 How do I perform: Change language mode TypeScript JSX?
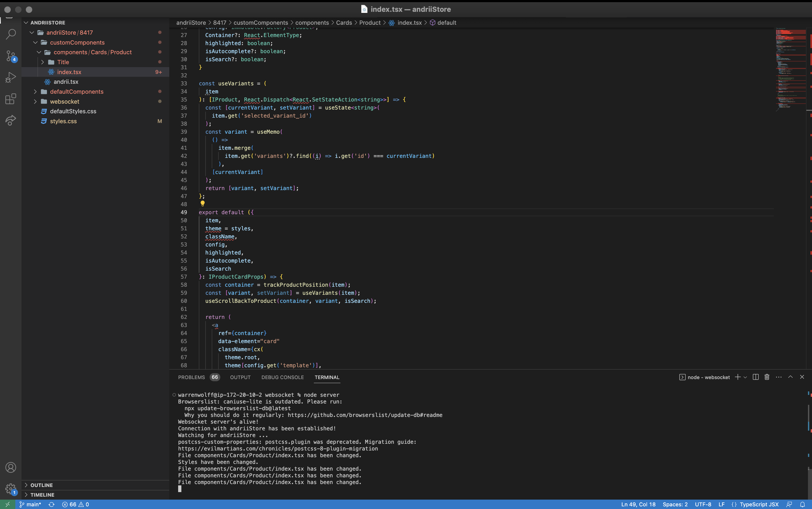click(x=759, y=504)
